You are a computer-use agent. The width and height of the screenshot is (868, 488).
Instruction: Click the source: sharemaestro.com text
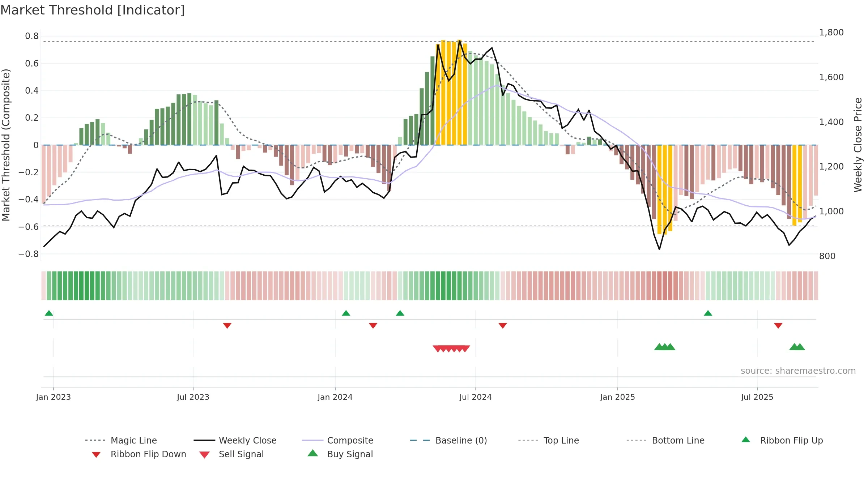coord(798,371)
